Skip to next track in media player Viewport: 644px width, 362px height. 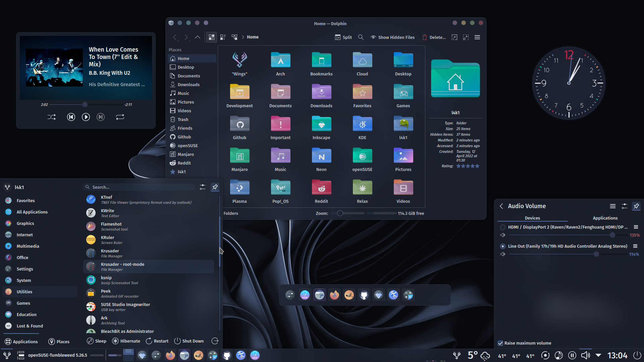pyautogui.click(x=101, y=117)
